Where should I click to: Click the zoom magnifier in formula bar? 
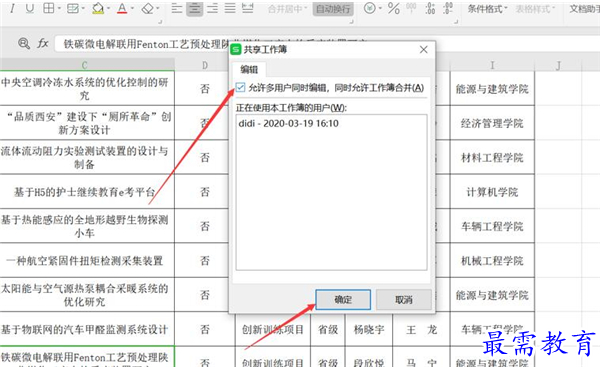(24, 43)
